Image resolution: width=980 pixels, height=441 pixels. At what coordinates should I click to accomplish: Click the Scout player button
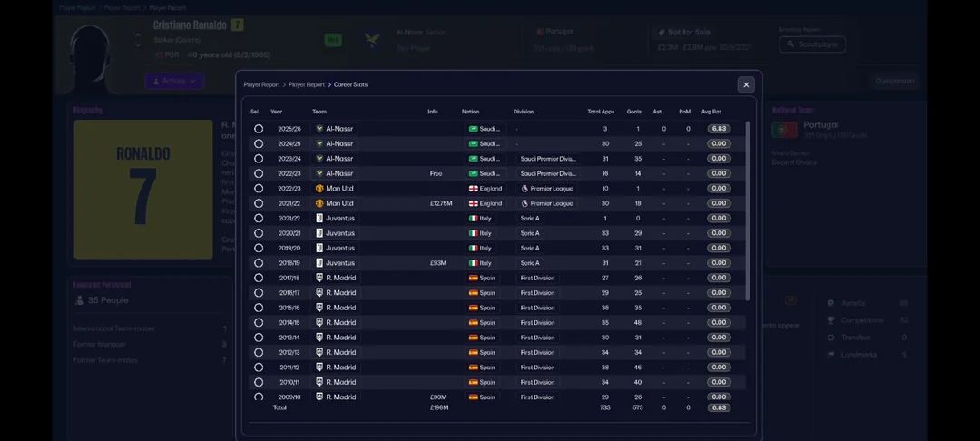click(x=812, y=44)
